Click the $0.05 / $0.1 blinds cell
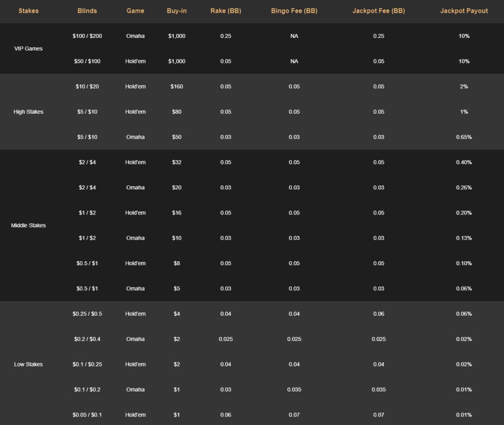Screen dimensions: 504x425 pos(87,414)
